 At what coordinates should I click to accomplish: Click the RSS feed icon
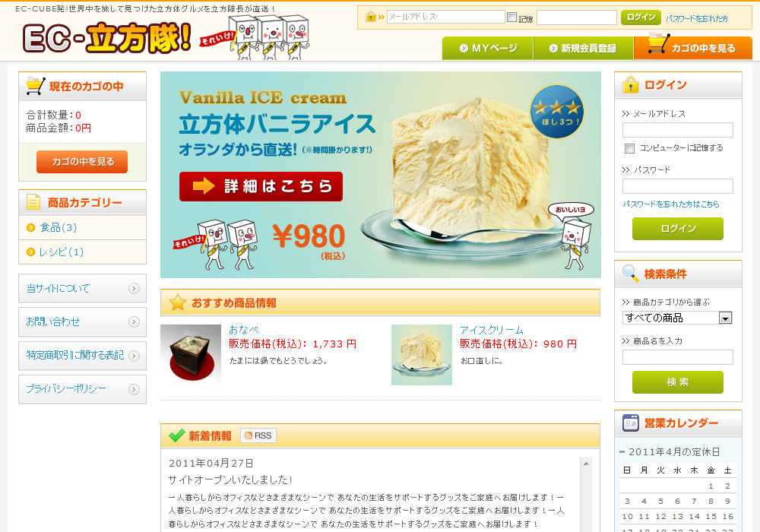(x=258, y=435)
